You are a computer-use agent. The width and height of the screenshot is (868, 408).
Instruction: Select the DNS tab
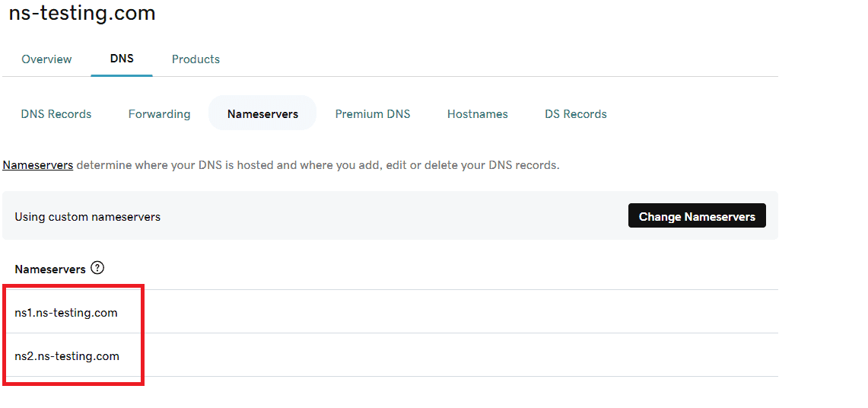pyautogui.click(x=122, y=59)
